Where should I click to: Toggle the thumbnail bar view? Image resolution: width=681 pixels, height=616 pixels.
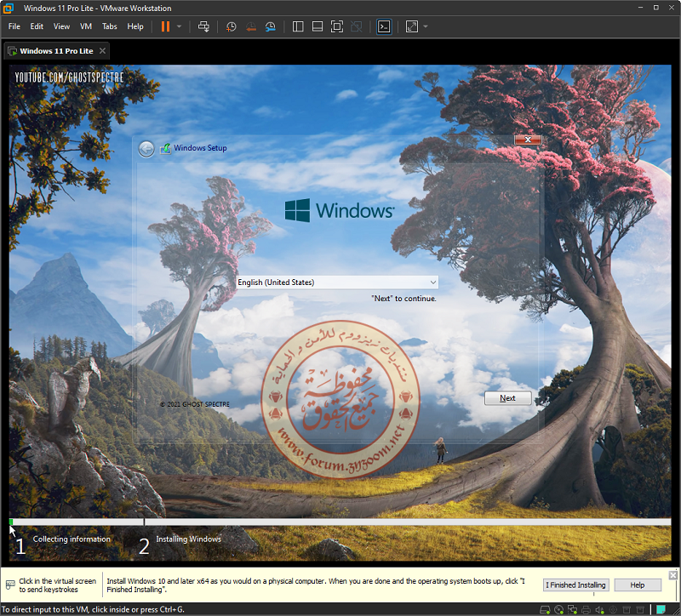[318, 26]
